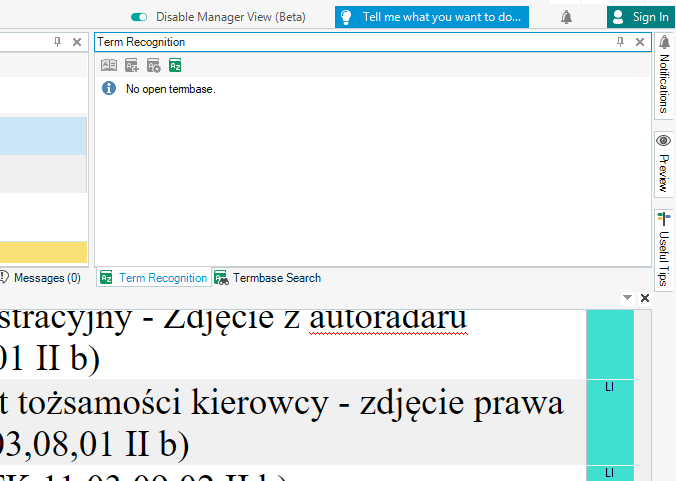Close the Term Recognition panel

pos(640,42)
